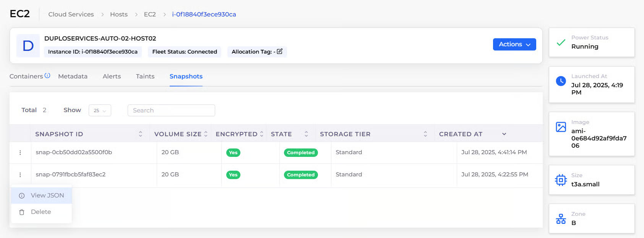Click snapshot ID snap-0cb50dd02a5500f0b
The width and height of the screenshot is (644, 238).
click(74, 152)
